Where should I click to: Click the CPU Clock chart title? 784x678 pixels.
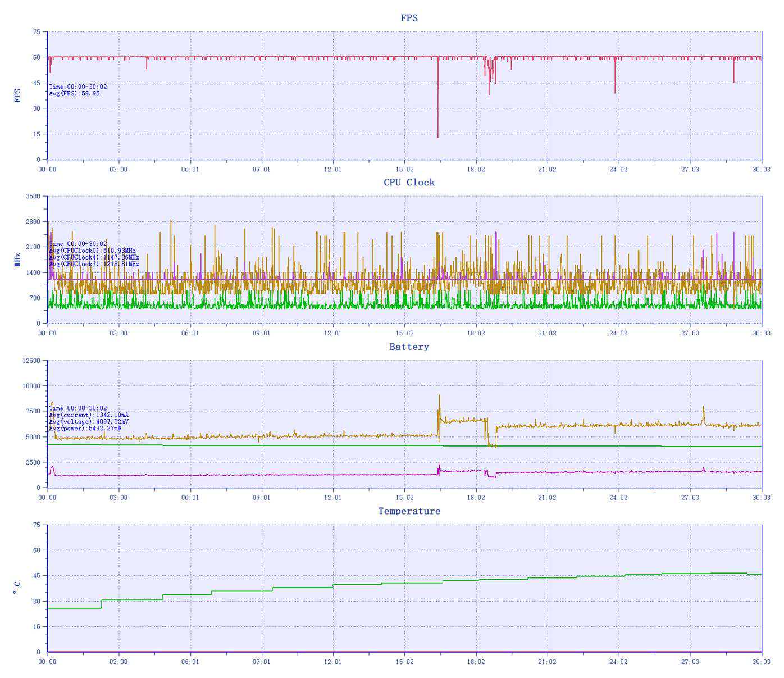pos(409,183)
